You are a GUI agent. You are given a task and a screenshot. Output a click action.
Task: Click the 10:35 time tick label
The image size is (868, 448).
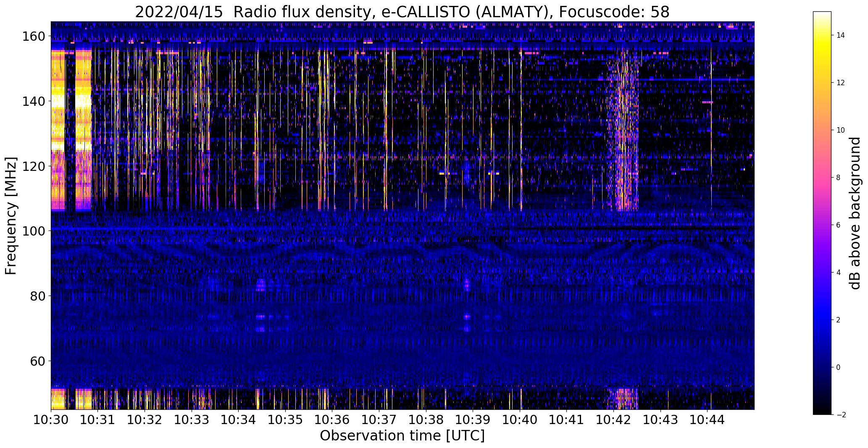point(286,419)
